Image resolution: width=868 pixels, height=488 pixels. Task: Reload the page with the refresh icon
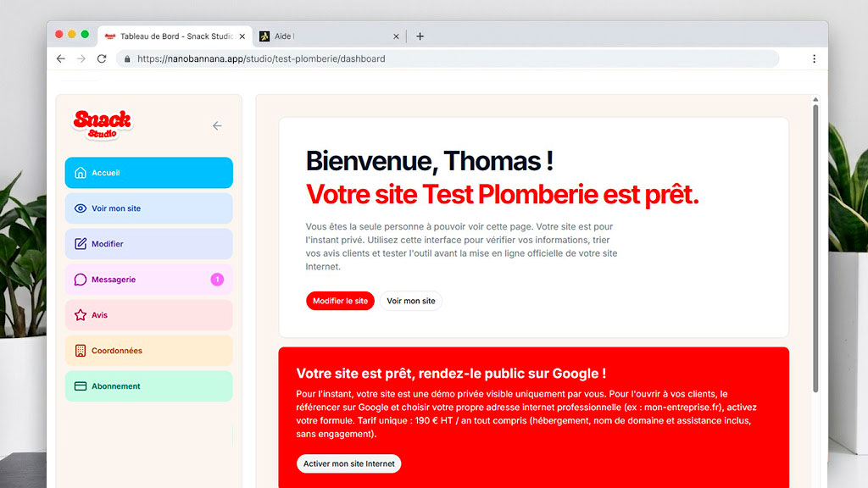102,58
